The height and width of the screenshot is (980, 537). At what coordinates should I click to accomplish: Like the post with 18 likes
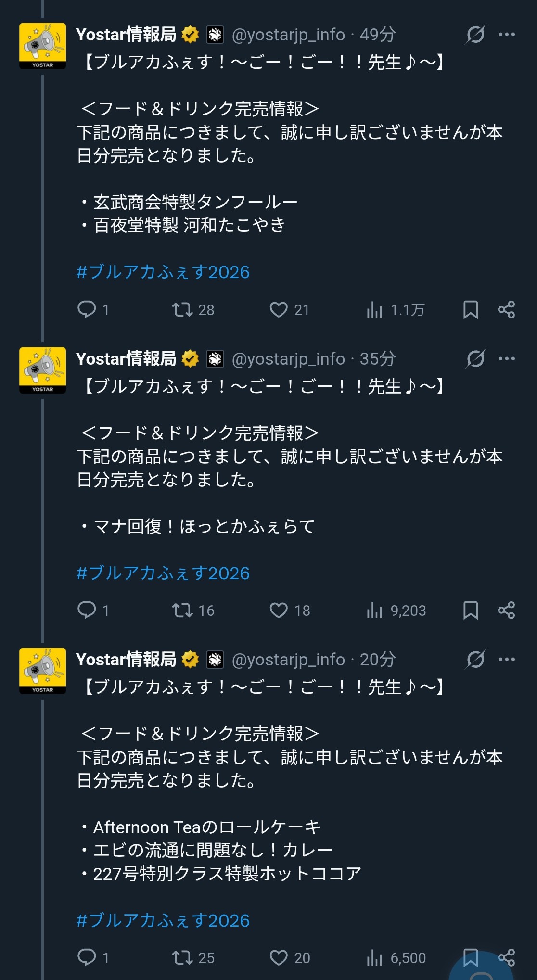[x=279, y=610]
